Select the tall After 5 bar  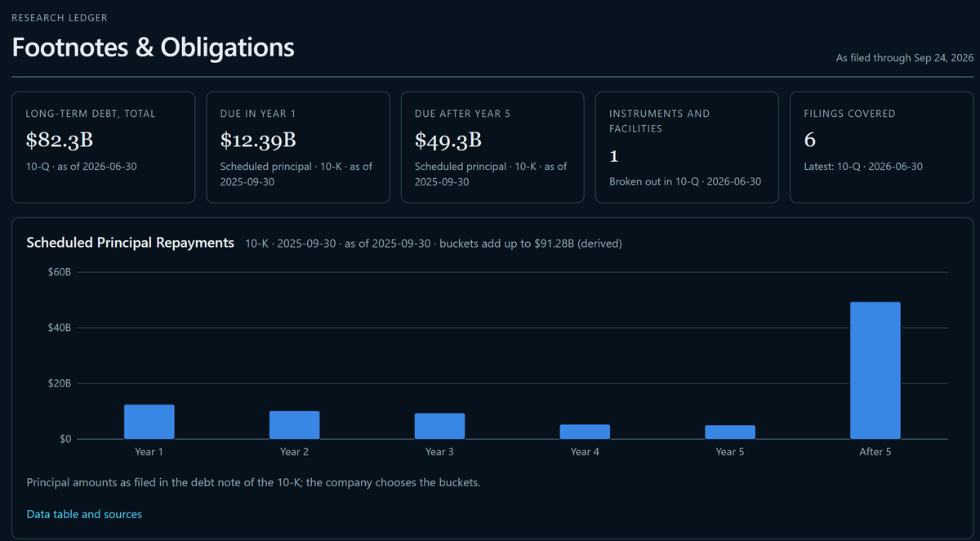(x=875, y=370)
